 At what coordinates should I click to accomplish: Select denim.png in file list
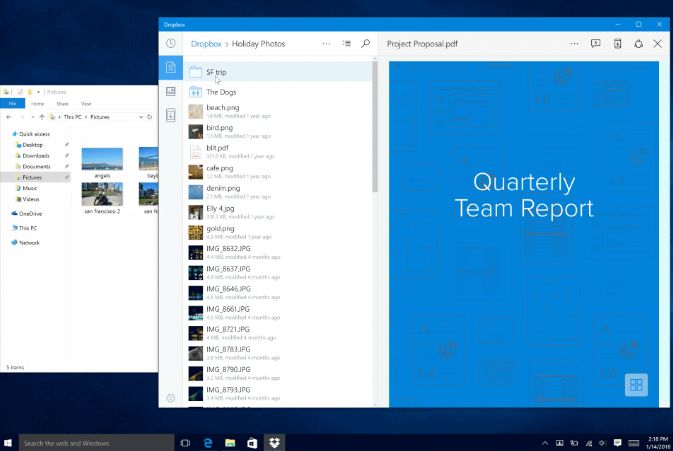pyautogui.click(x=278, y=192)
